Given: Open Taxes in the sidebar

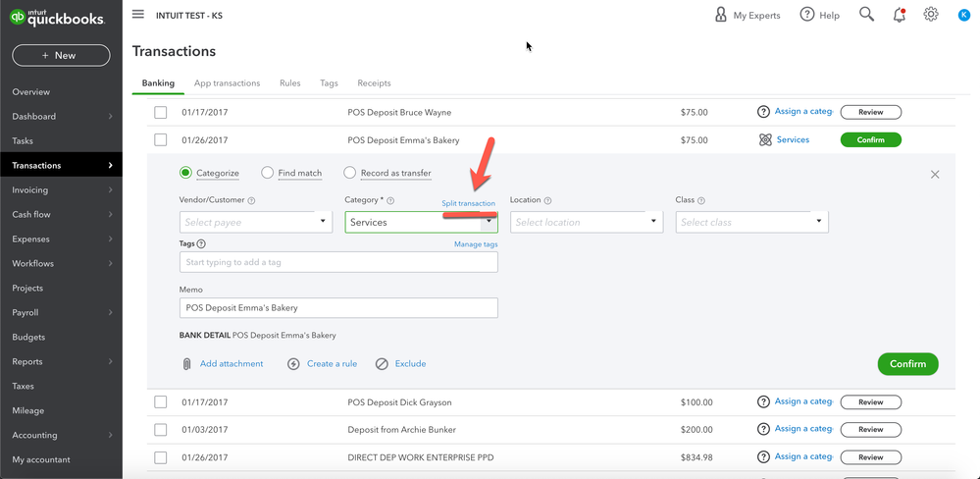Looking at the screenshot, I should point(24,387).
